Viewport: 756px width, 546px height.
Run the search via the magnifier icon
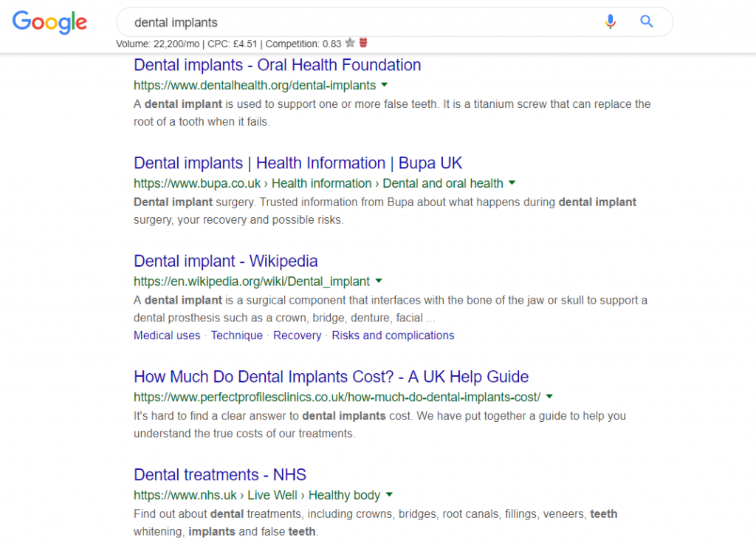[x=647, y=21]
